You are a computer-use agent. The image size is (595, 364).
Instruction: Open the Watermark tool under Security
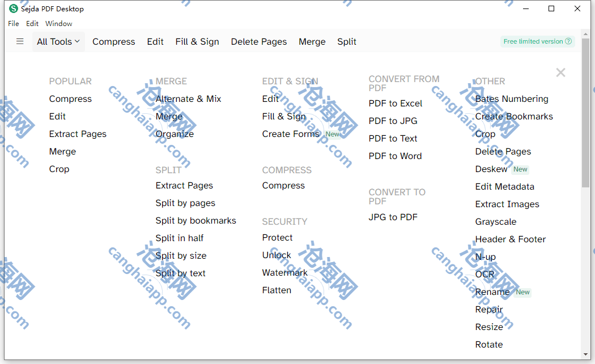pyautogui.click(x=284, y=273)
